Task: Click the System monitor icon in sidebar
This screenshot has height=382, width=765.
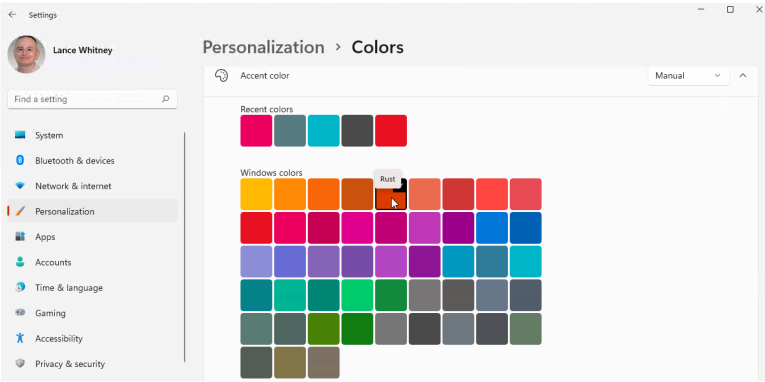Action: click(x=20, y=135)
